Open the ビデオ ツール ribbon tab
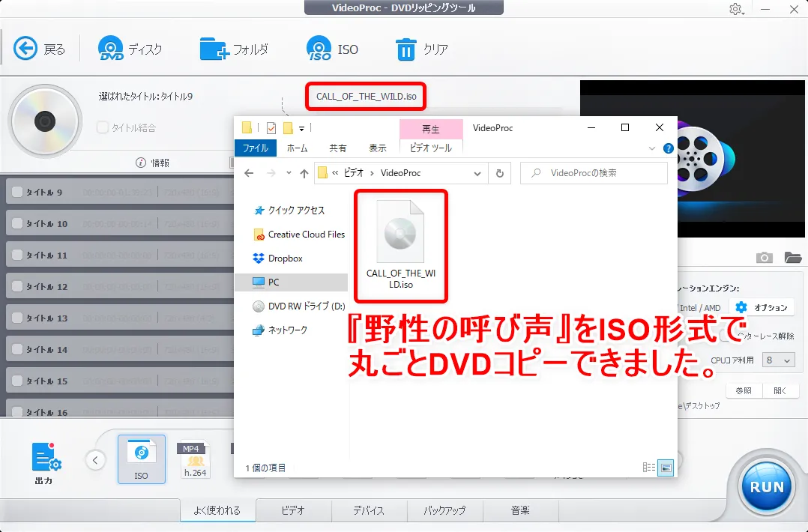Image resolution: width=808 pixels, height=532 pixels. (x=431, y=148)
